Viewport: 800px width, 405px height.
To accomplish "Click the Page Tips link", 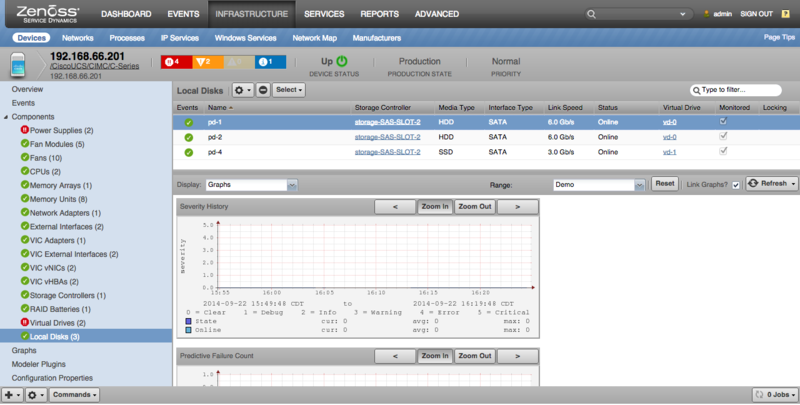I will click(x=779, y=37).
